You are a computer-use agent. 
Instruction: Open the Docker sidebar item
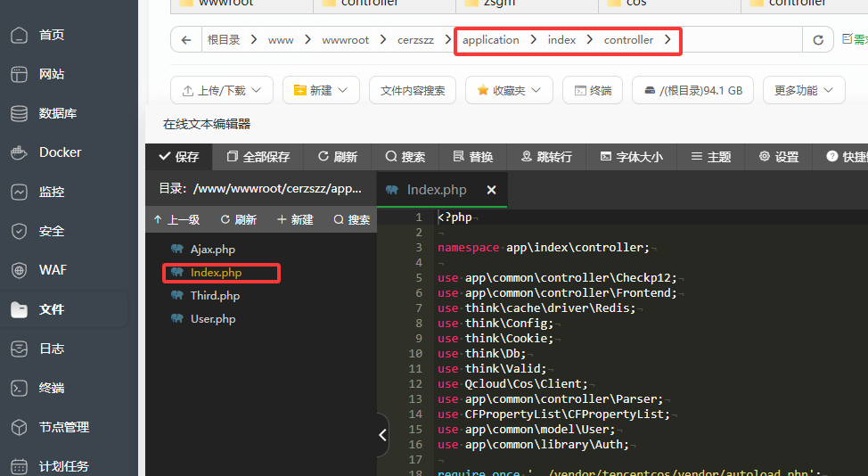click(x=60, y=152)
